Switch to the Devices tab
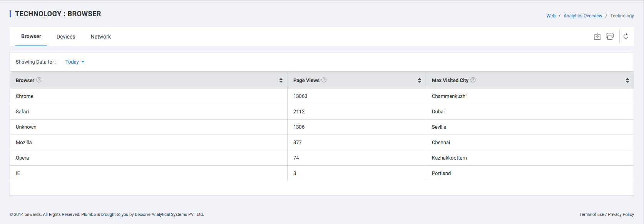Image resolution: width=644 pixels, height=224 pixels. click(x=66, y=37)
